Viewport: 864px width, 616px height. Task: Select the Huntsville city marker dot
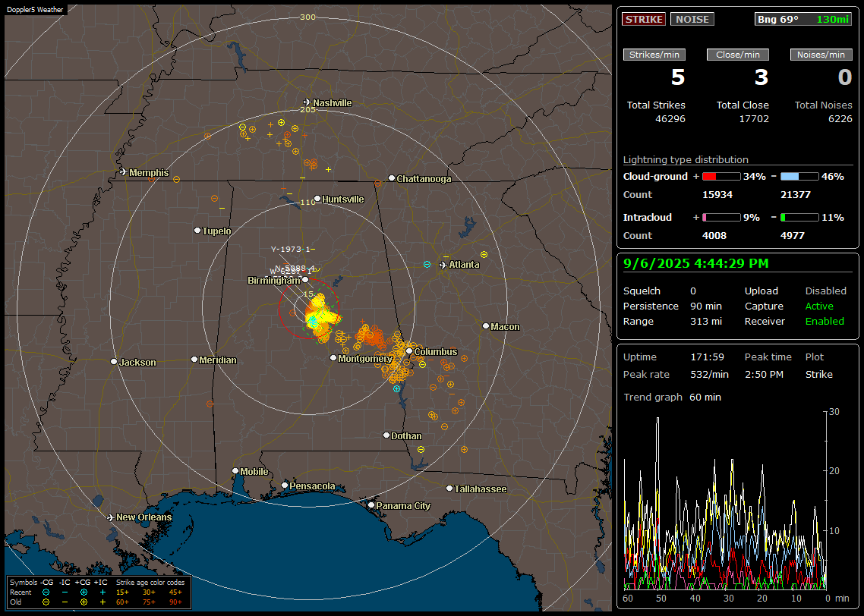[317, 199]
